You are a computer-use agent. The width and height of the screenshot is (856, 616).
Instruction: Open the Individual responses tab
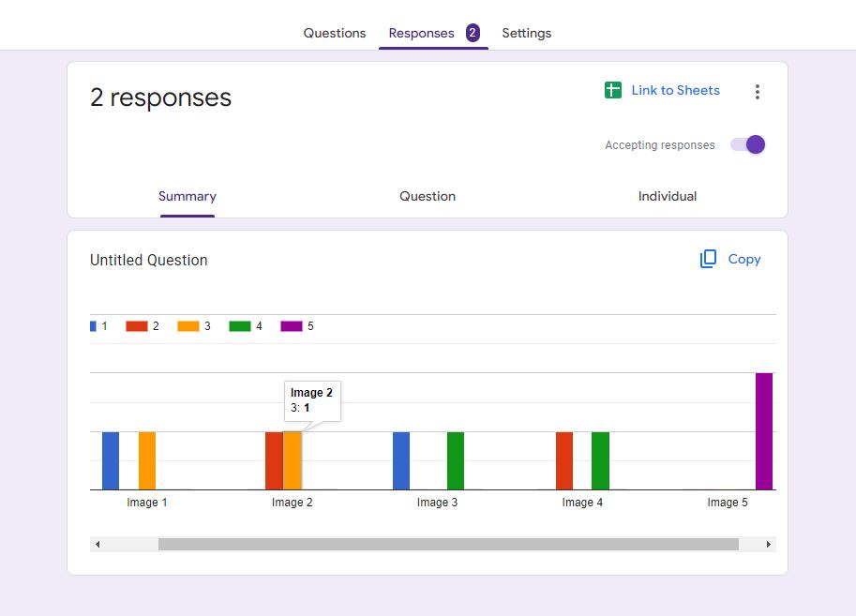(x=668, y=196)
